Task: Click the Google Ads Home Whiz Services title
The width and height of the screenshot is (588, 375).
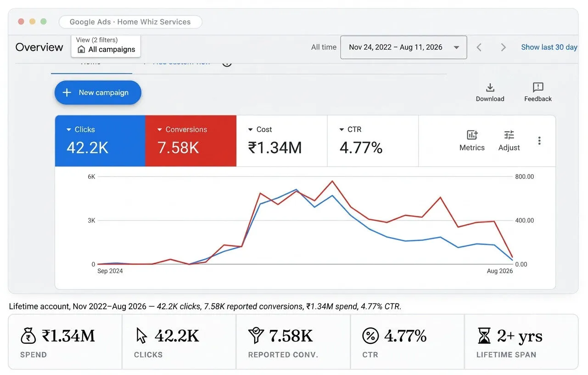Action: [130, 22]
